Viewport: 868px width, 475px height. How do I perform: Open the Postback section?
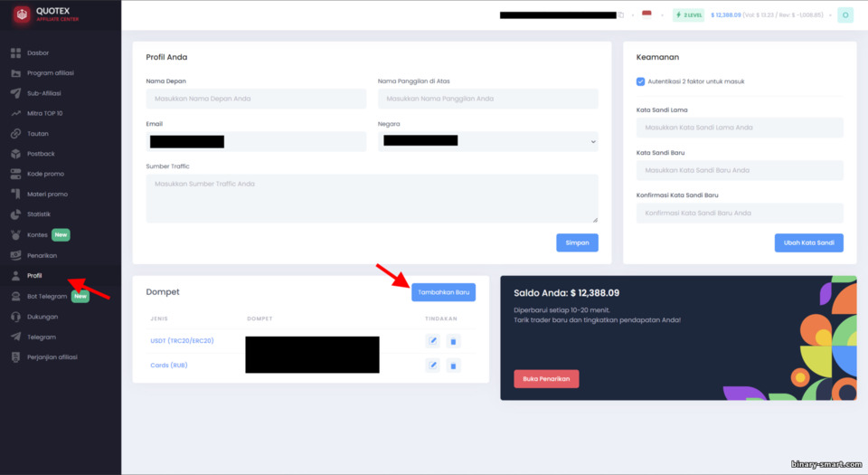[x=41, y=154]
